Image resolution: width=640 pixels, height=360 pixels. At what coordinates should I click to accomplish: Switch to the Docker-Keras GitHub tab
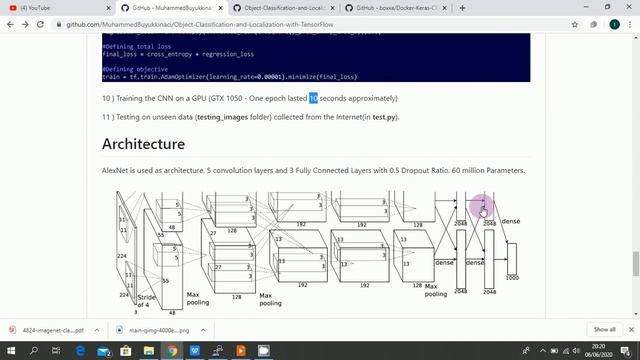(x=396, y=8)
